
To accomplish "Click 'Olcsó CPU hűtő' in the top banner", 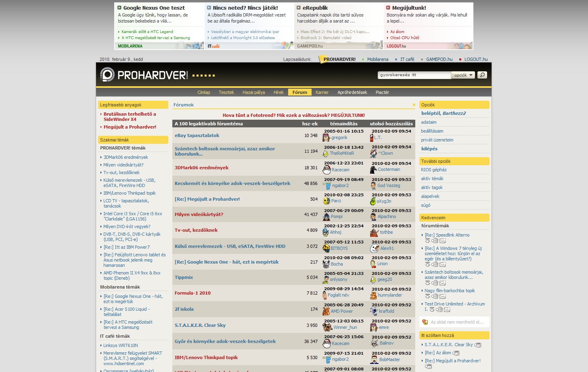I will point(405,38).
